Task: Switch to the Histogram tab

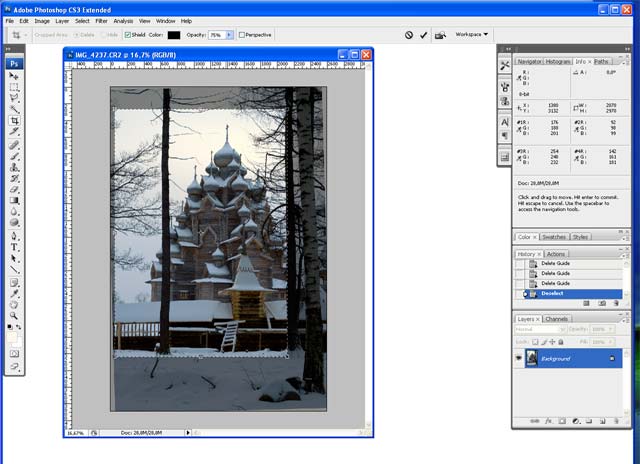Action: tap(559, 61)
